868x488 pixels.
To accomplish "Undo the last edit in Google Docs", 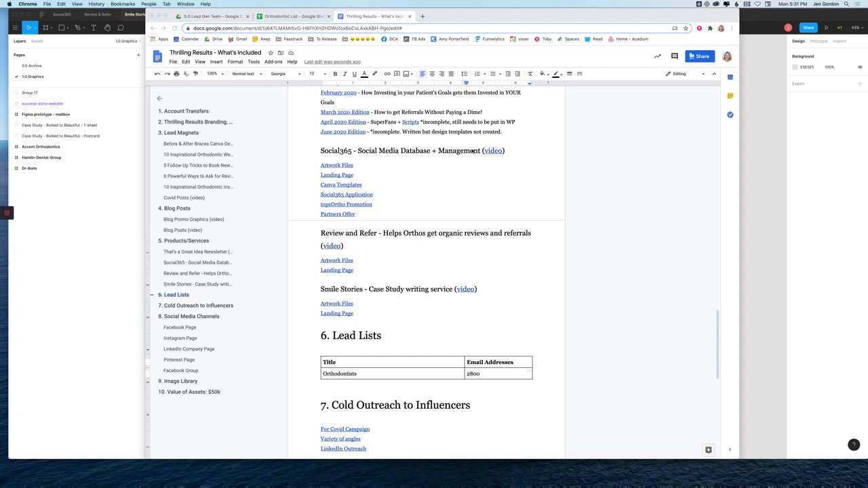I will point(157,74).
